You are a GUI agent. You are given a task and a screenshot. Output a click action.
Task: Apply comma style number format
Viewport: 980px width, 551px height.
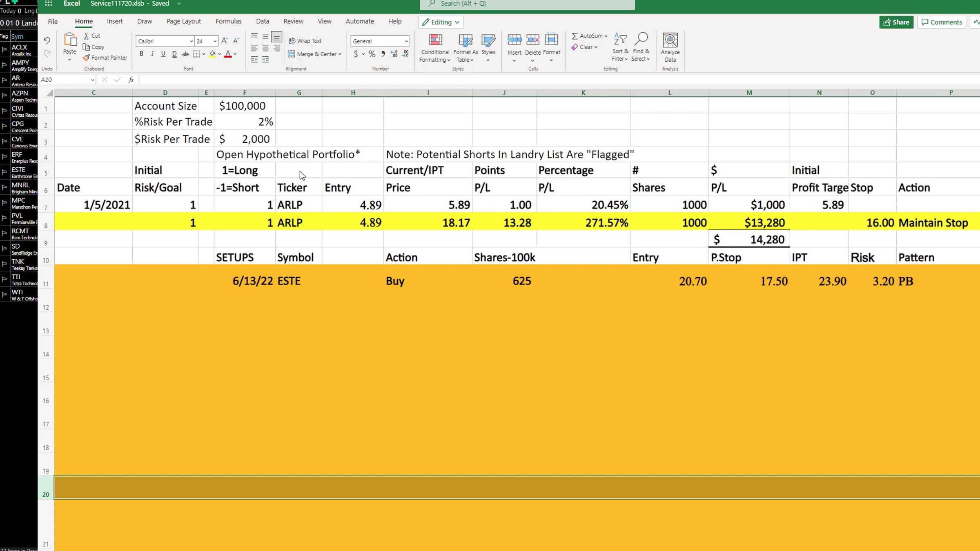coord(383,54)
